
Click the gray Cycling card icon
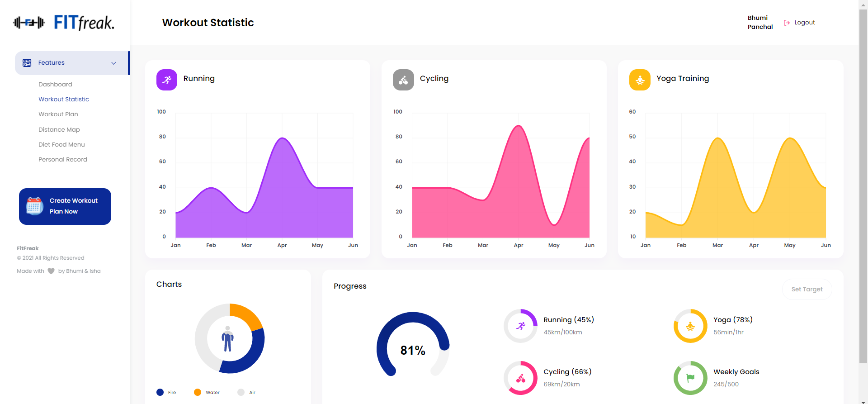(x=403, y=80)
